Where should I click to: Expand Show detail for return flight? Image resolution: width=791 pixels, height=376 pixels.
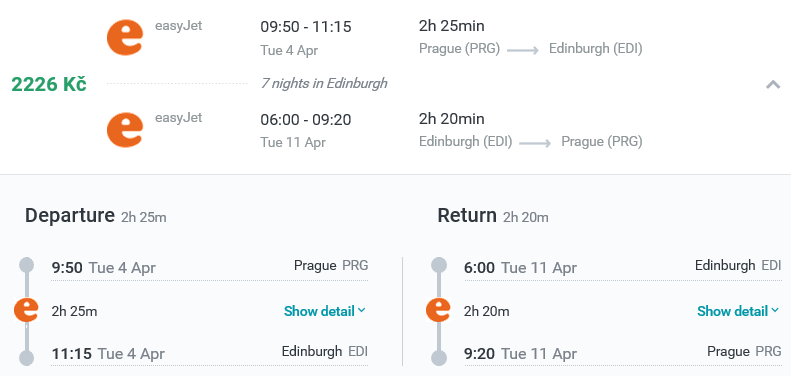(738, 311)
